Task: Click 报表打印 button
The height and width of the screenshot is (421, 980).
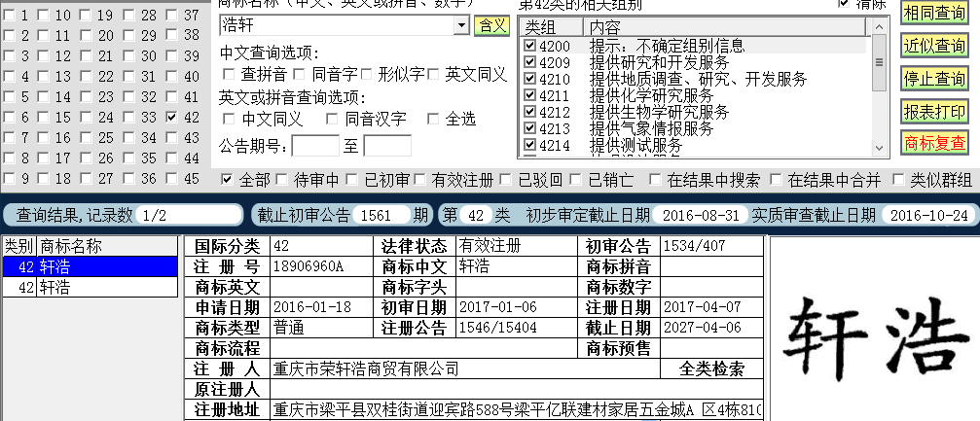Action: point(935,111)
